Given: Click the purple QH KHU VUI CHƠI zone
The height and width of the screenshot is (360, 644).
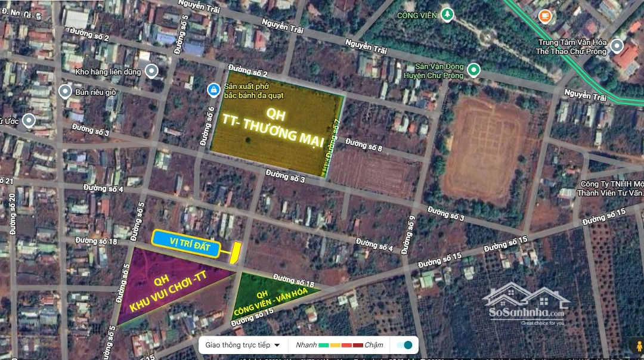Looking at the screenshot, I should 167,286.
